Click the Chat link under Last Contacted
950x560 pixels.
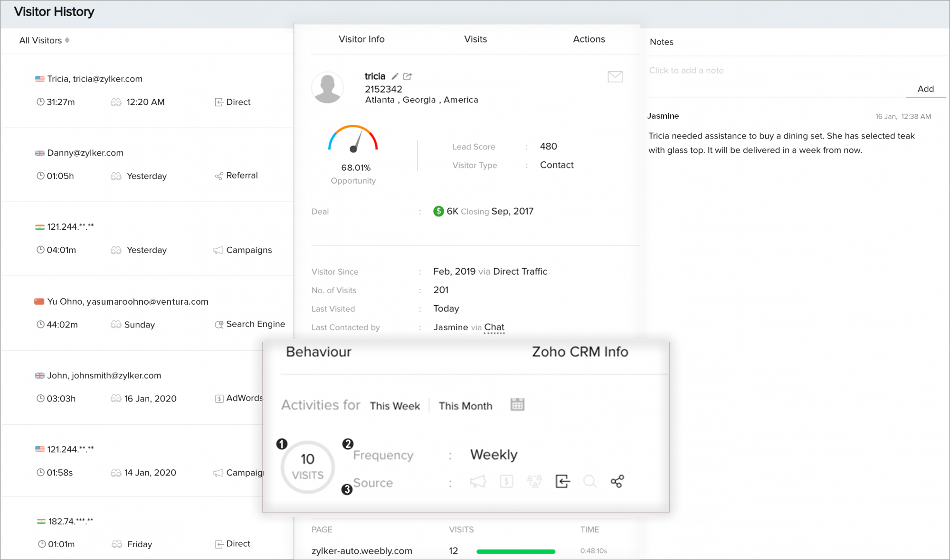494,327
